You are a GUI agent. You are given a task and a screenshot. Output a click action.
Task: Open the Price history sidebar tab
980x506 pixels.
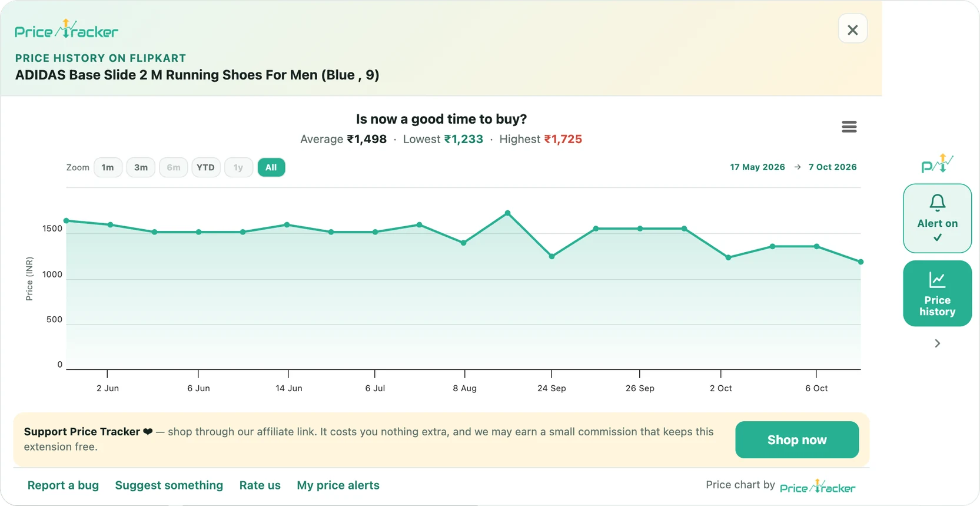(x=937, y=293)
